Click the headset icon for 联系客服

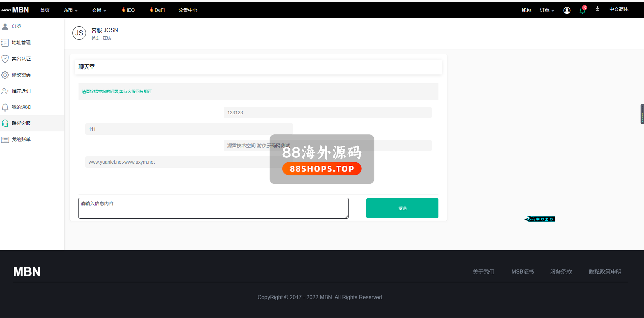5,123
